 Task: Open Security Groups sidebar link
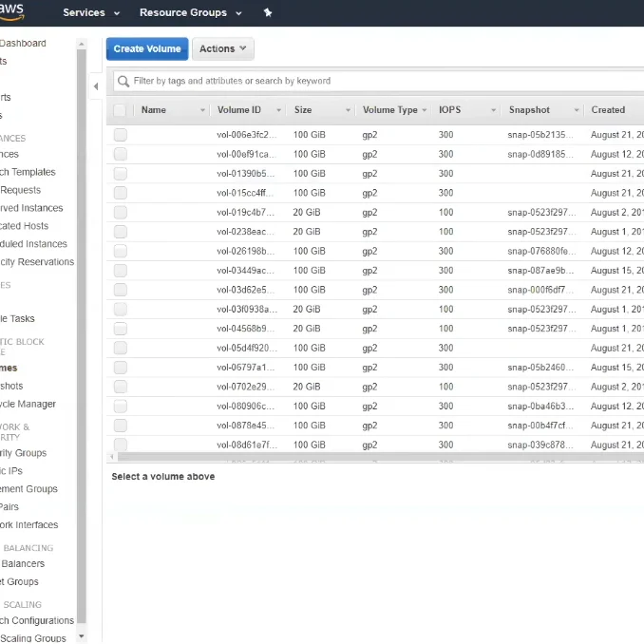click(x=23, y=453)
